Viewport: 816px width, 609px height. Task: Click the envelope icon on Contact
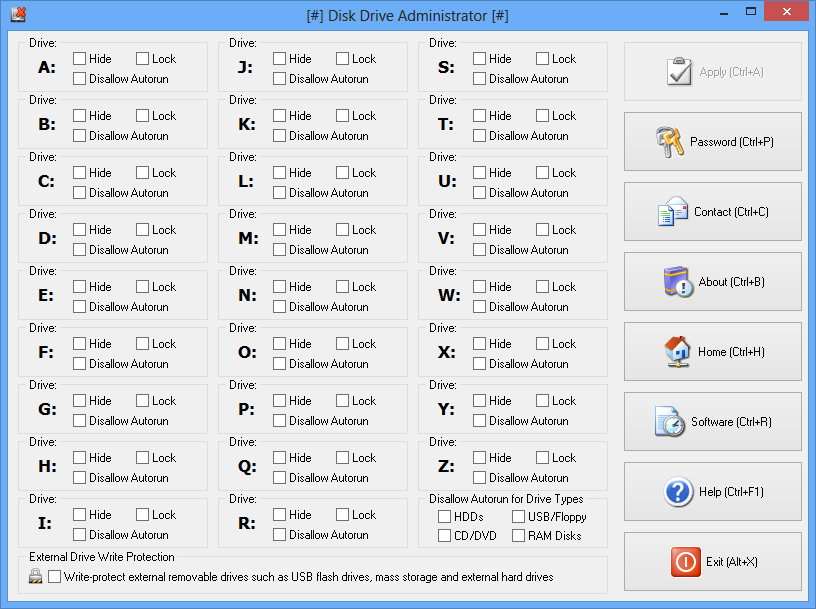point(672,211)
